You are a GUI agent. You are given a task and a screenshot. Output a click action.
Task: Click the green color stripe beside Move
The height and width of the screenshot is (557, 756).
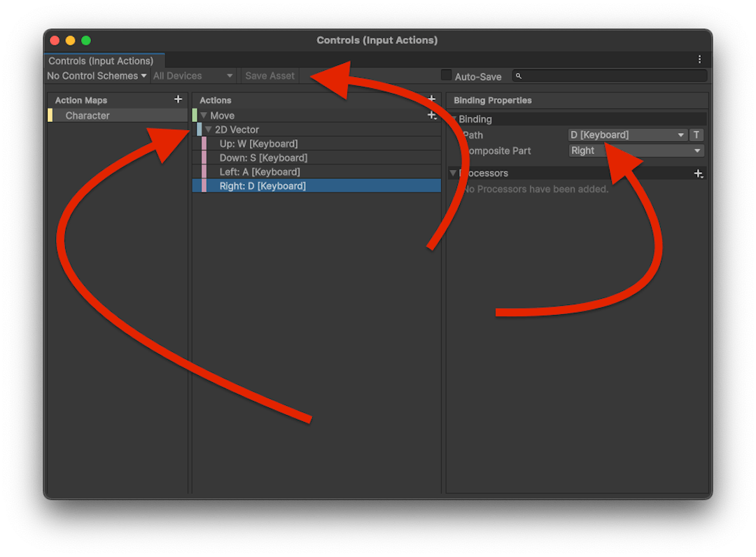coord(195,115)
